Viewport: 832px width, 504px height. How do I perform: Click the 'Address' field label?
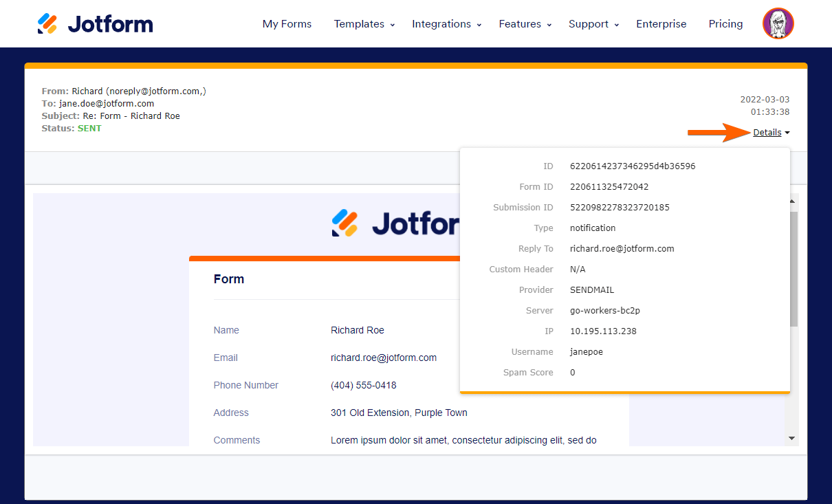click(x=231, y=413)
